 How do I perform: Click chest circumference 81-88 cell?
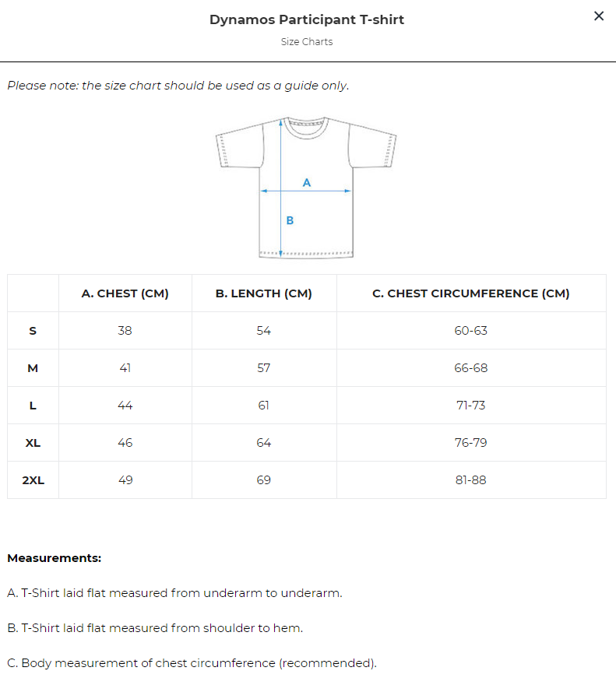tap(471, 480)
